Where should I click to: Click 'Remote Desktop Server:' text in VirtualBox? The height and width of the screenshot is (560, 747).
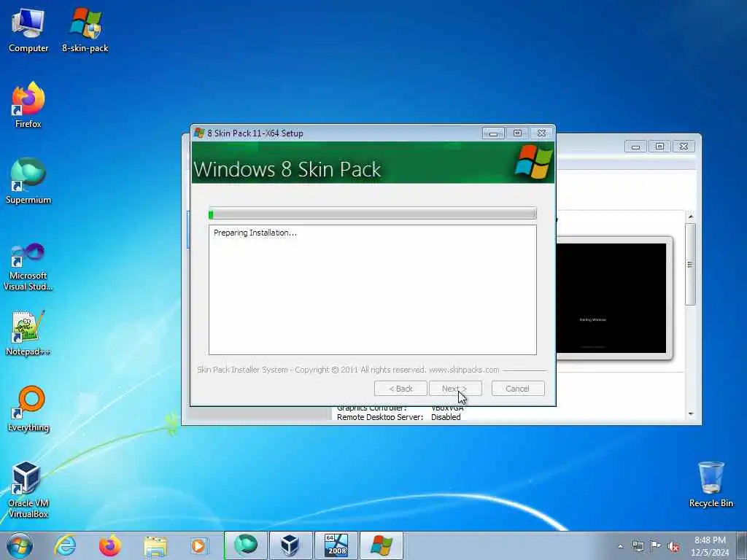(x=379, y=417)
